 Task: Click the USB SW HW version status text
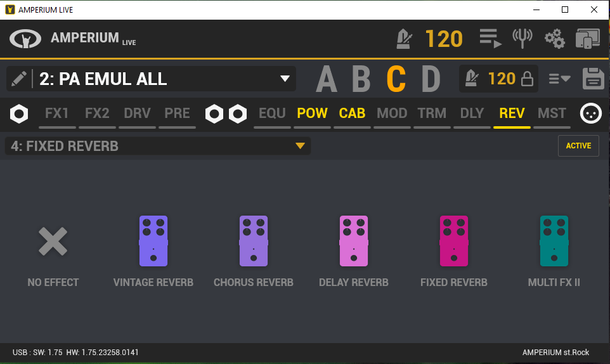pyautogui.click(x=75, y=353)
